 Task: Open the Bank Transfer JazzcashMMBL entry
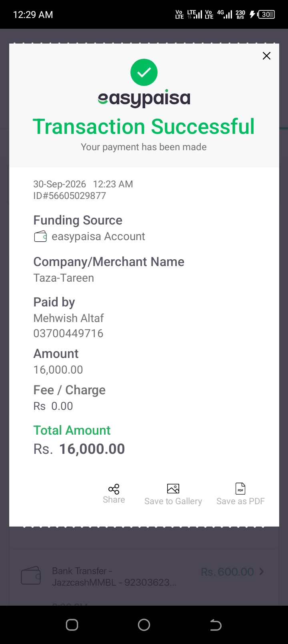pyautogui.click(x=144, y=576)
